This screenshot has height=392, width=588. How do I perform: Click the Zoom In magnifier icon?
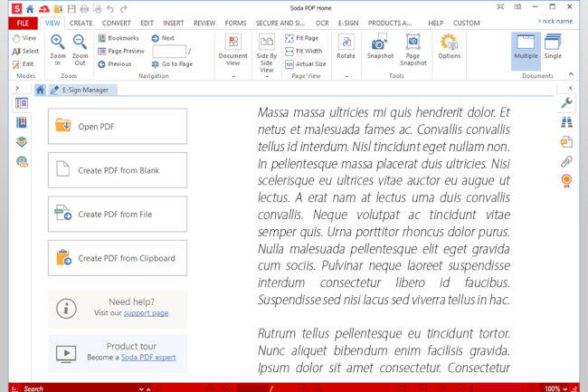(57, 43)
